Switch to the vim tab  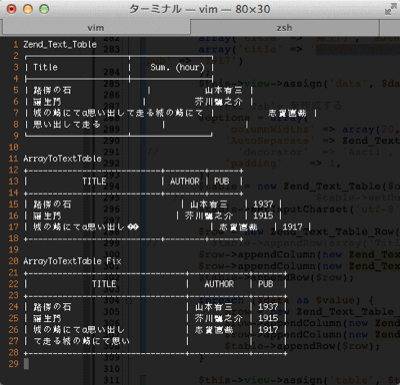[x=96, y=27]
